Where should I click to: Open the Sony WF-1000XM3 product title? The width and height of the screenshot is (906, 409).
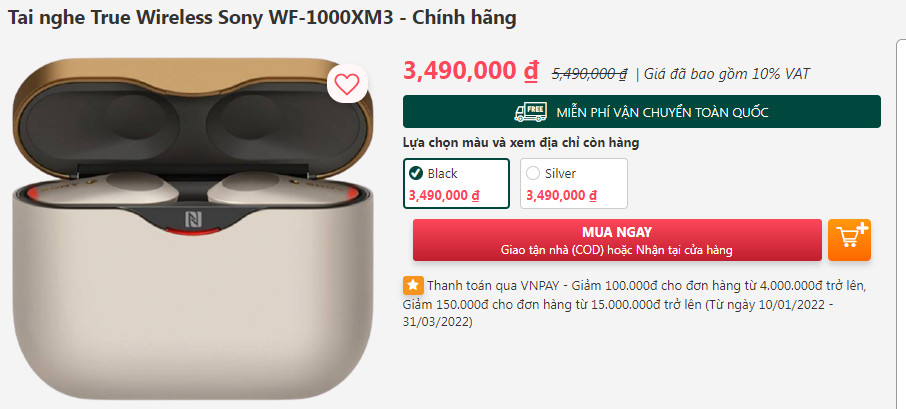coord(262,18)
